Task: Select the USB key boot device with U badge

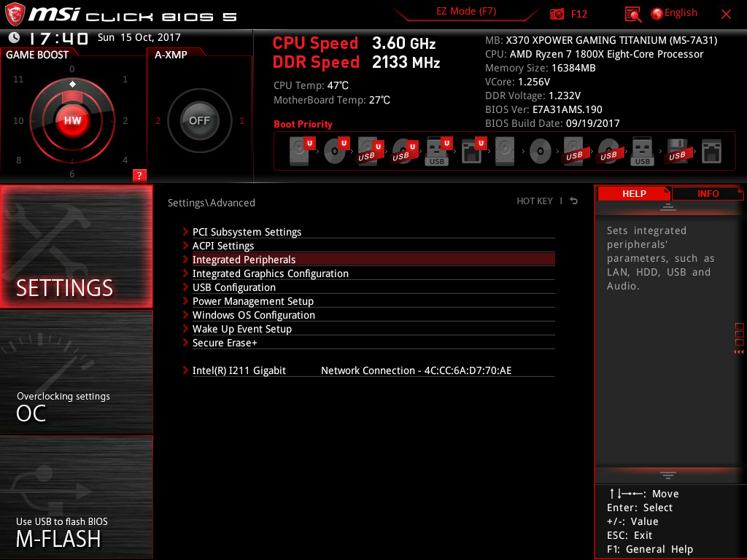Action: click(x=438, y=151)
